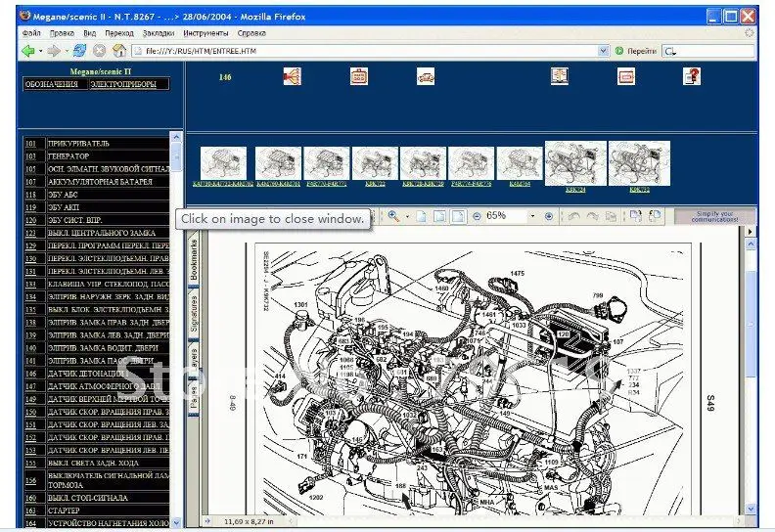The width and height of the screenshot is (775, 532).
Task: Click the 65% zoom value field
Action: tap(506, 216)
